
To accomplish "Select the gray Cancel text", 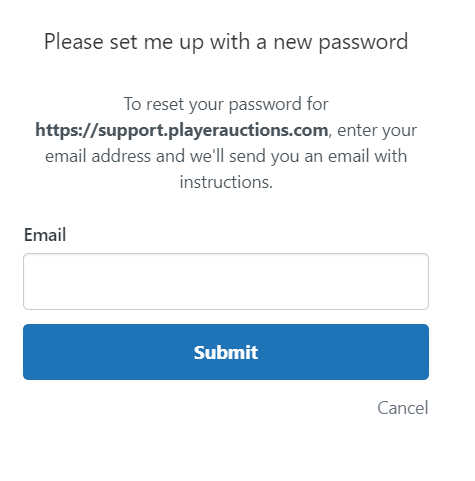I will [403, 408].
